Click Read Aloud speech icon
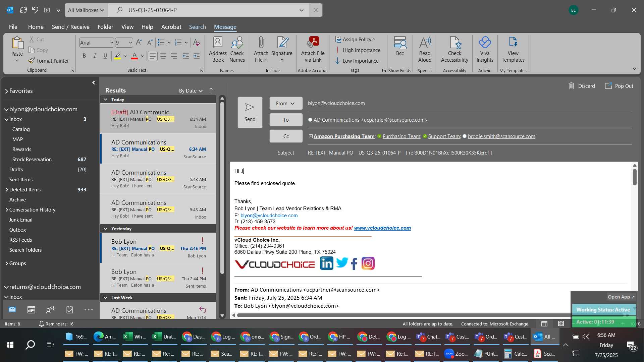The height and width of the screenshot is (362, 644). (x=425, y=50)
